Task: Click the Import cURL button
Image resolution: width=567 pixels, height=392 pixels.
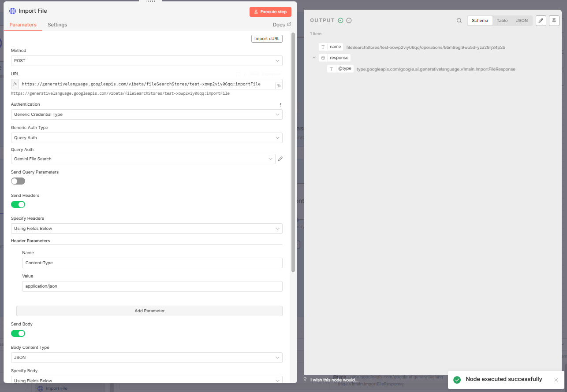Action: [x=267, y=39]
